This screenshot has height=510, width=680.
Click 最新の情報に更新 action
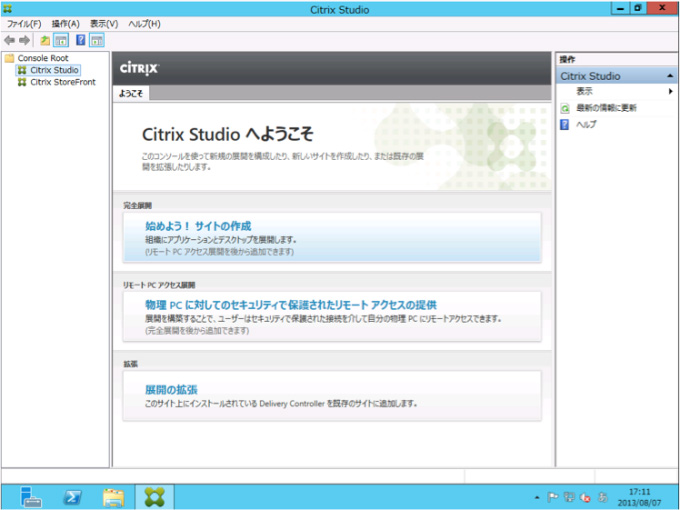[x=606, y=108]
